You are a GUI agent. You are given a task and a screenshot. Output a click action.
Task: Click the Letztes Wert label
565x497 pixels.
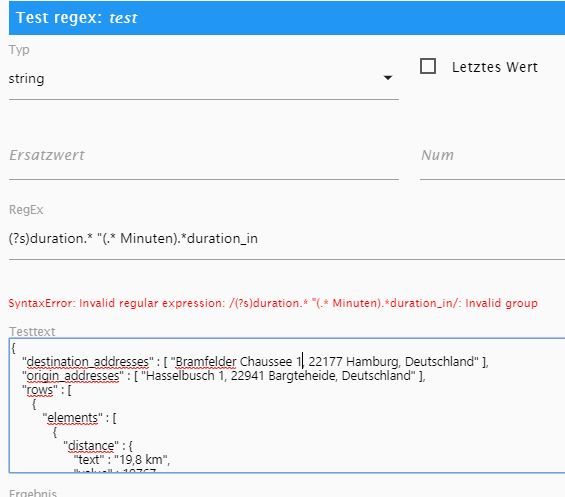(495, 67)
